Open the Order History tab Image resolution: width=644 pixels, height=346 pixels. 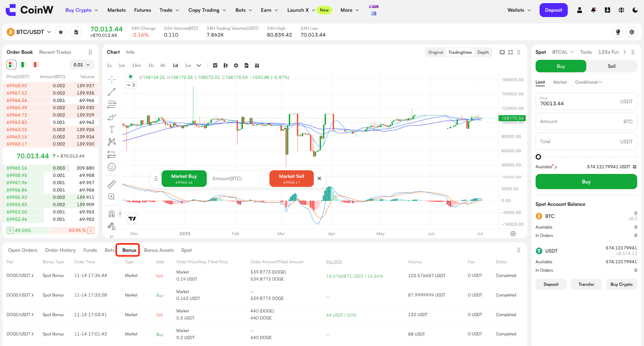coord(60,250)
